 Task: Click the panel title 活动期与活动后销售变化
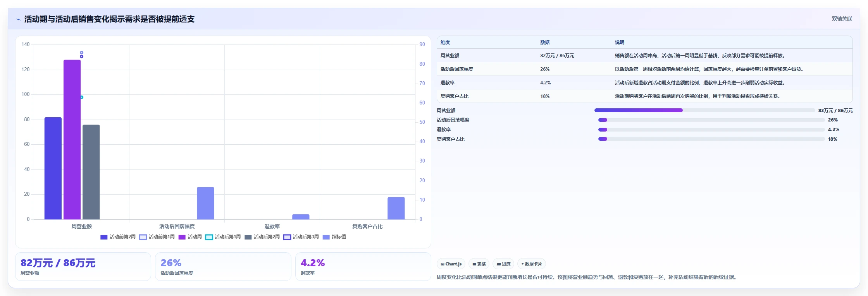109,19
